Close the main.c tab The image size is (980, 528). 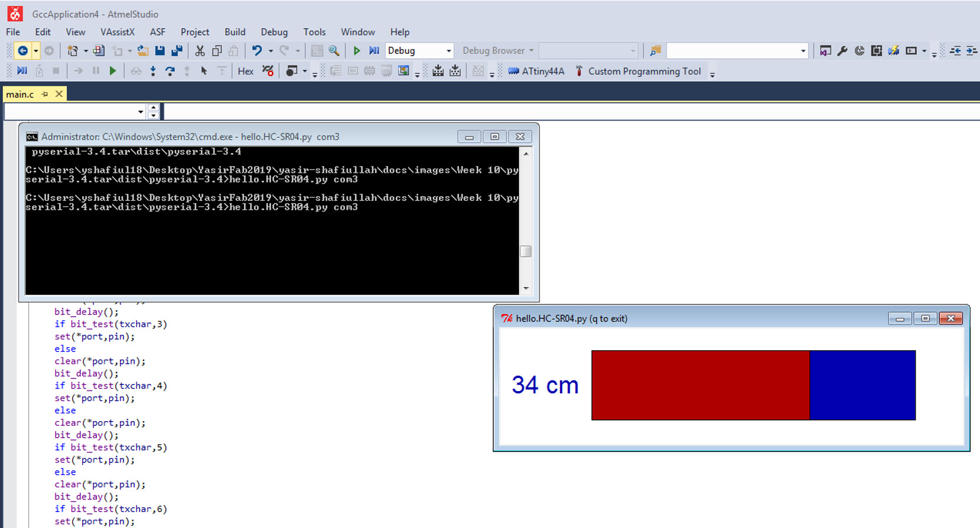(x=59, y=94)
